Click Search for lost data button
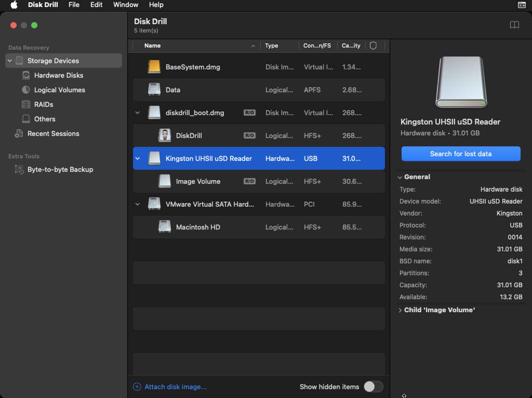532x398 pixels. [x=461, y=154]
